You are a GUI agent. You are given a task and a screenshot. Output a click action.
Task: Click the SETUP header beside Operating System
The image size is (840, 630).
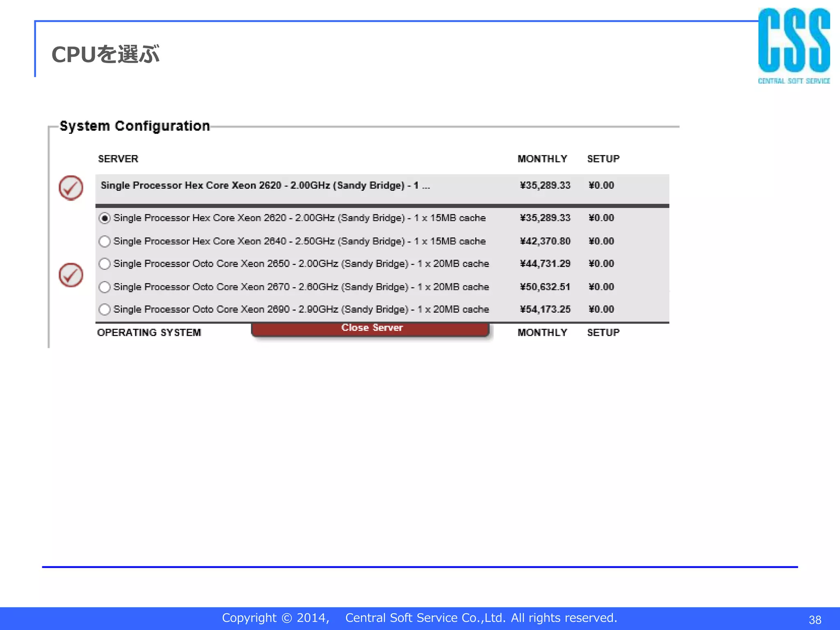coord(603,333)
